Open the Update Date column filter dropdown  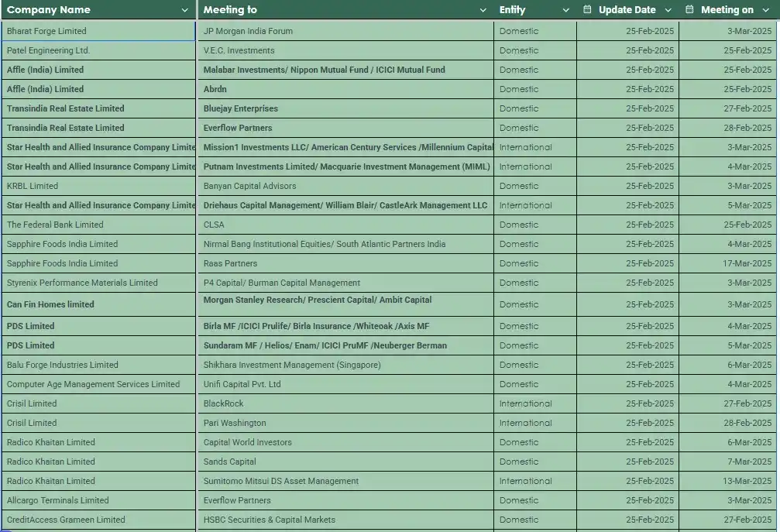pyautogui.click(x=668, y=10)
